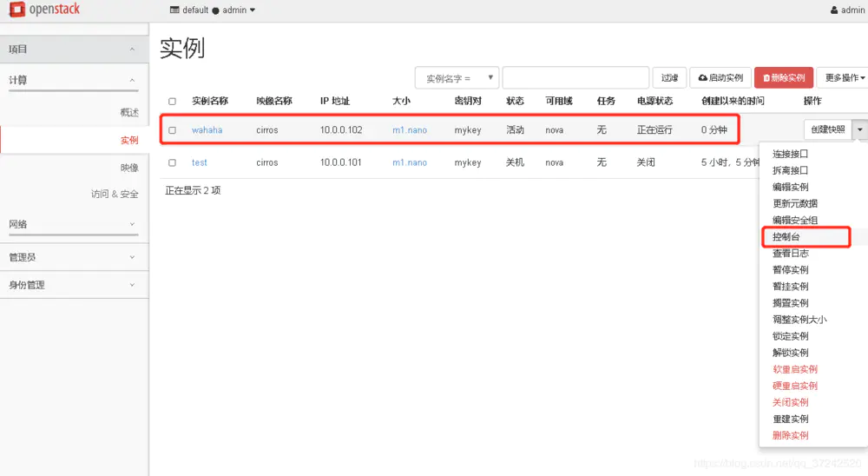Screen dimensions: 868x476
Task: Click the 正在显示 2 项 footer text
Action: [193, 190]
